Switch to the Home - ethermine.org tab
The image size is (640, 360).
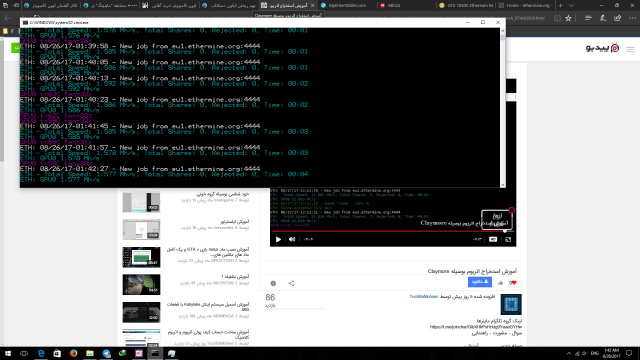[x=526, y=5]
